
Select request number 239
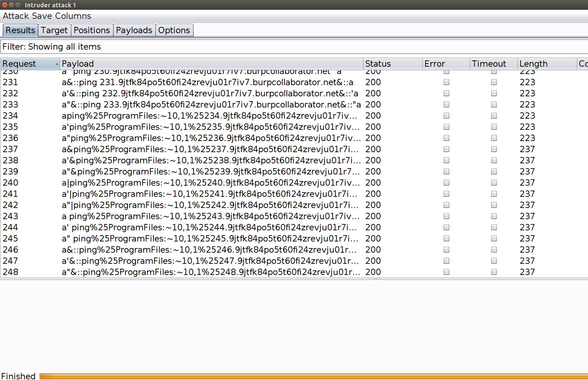point(10,171)
